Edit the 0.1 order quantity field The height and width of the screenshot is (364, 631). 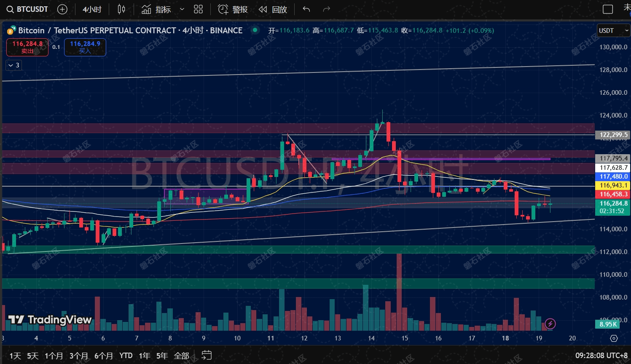tap(56, 47)
